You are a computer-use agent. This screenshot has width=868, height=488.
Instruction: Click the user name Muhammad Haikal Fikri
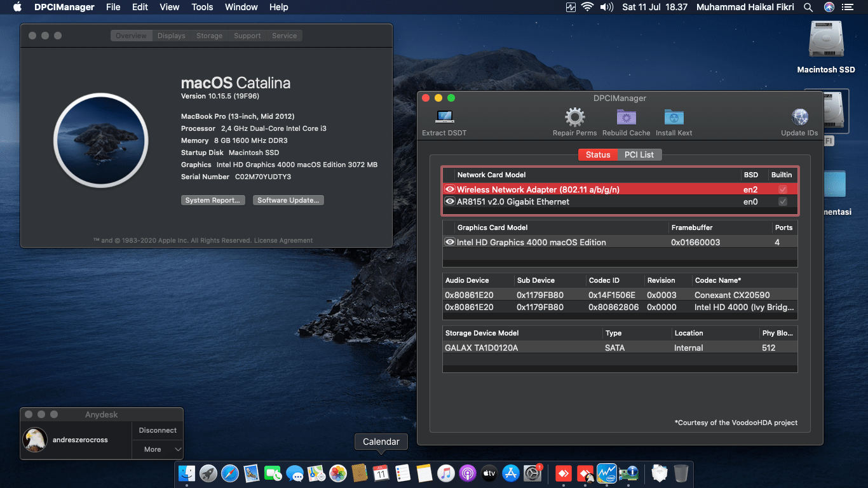tap(746, 7)
